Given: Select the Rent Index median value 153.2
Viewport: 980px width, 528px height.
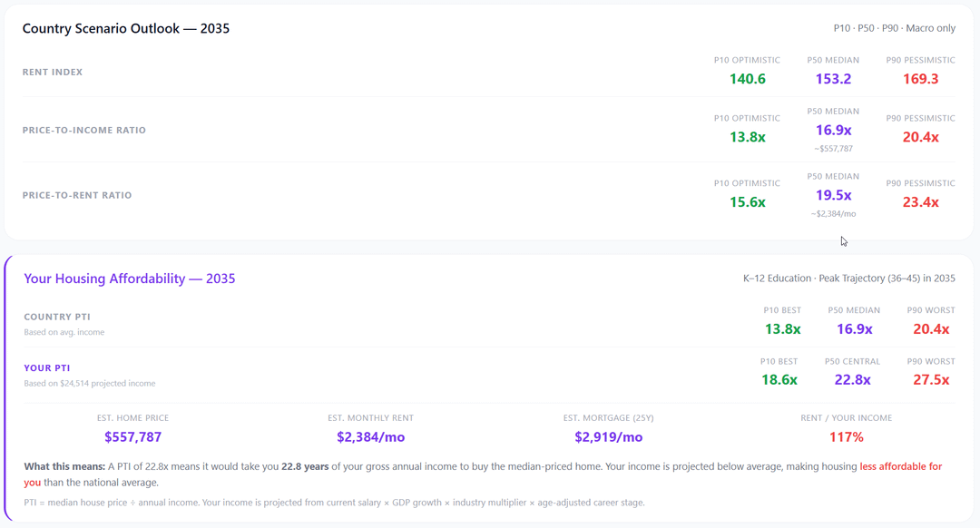Looking at the screenshot, I should (x=833, y=79).
